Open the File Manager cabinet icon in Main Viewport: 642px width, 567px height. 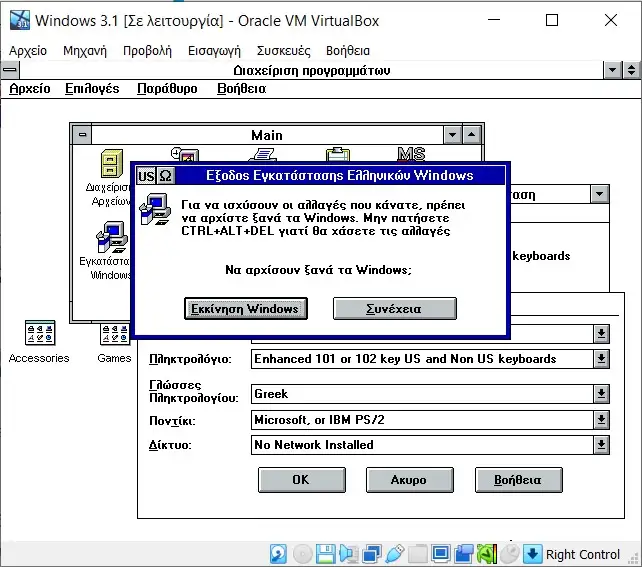[112, 163]
